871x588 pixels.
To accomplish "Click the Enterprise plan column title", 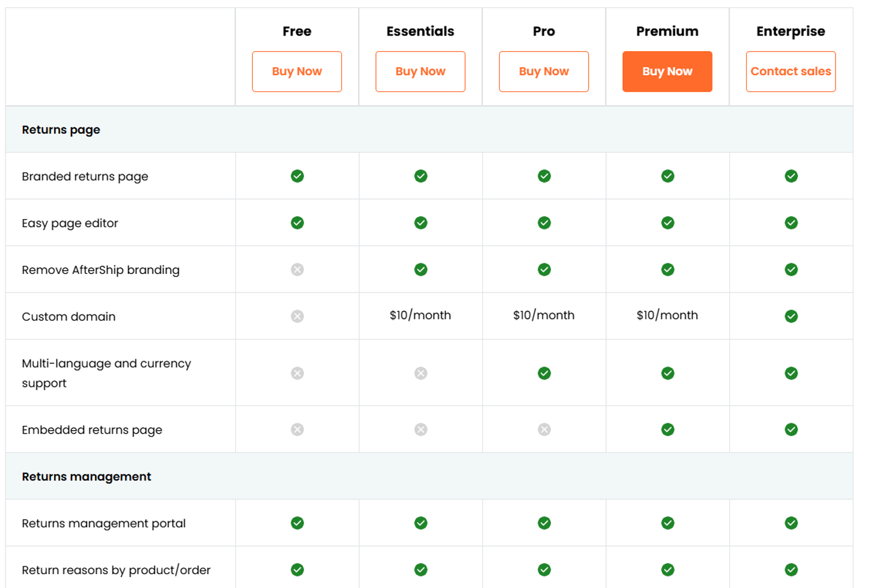I will pos(791,32).
